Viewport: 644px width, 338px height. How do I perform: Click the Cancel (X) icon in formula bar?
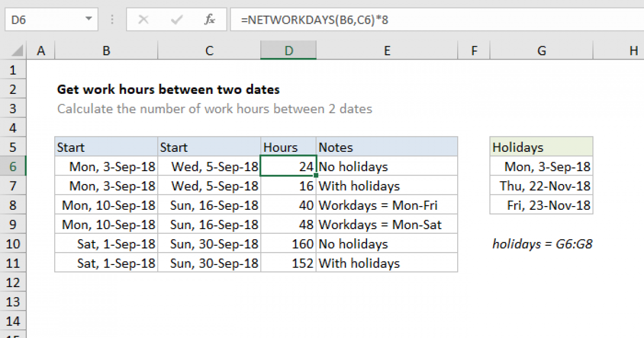click(143, 19)
